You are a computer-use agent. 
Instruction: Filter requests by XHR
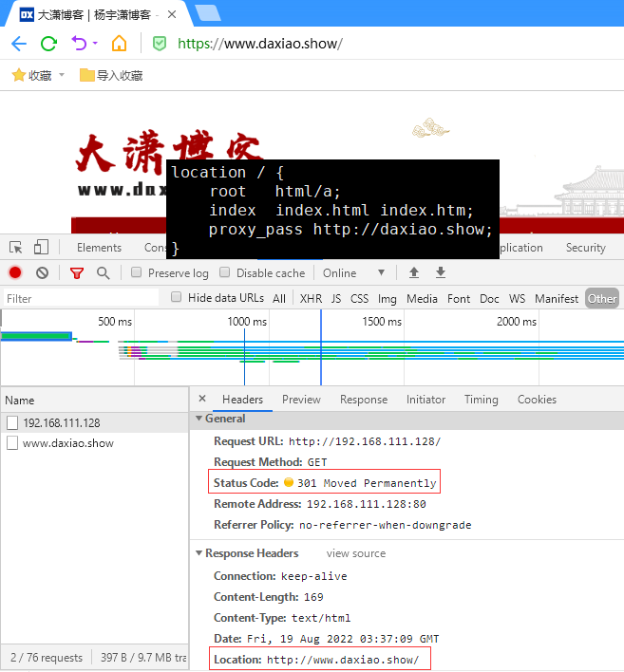tap(311, 299)
